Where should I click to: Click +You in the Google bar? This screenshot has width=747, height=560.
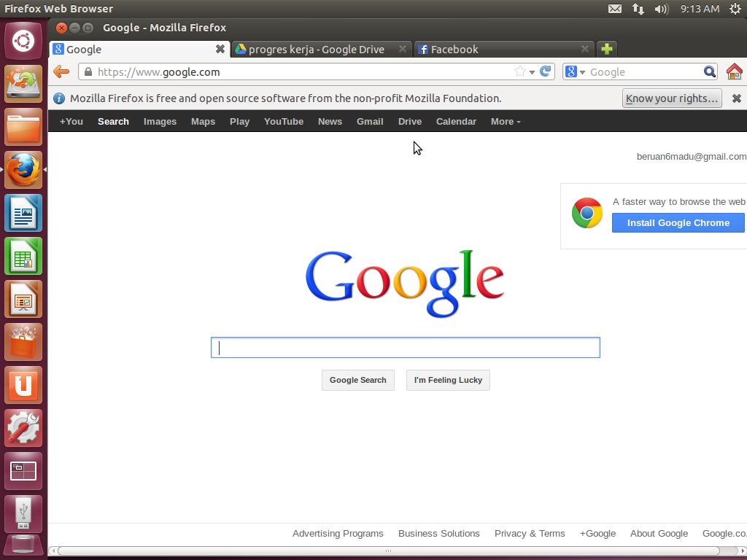pos(71,122)
